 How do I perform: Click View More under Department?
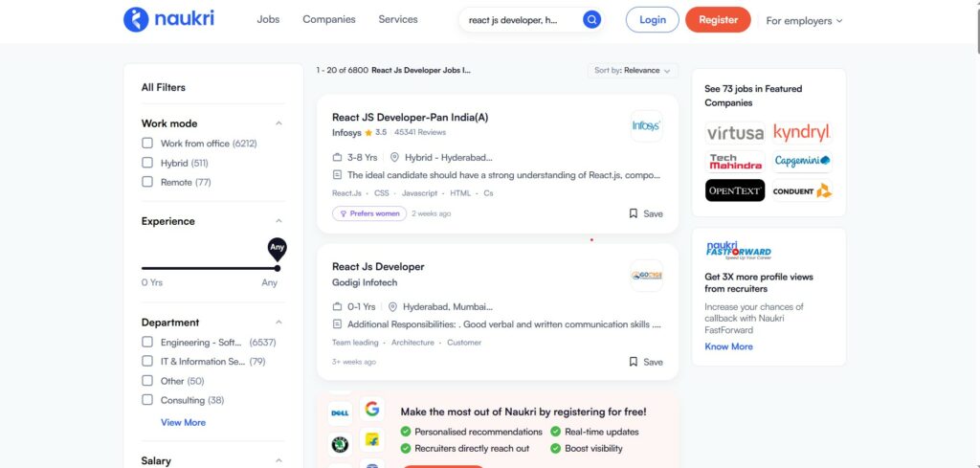(183, 422)
